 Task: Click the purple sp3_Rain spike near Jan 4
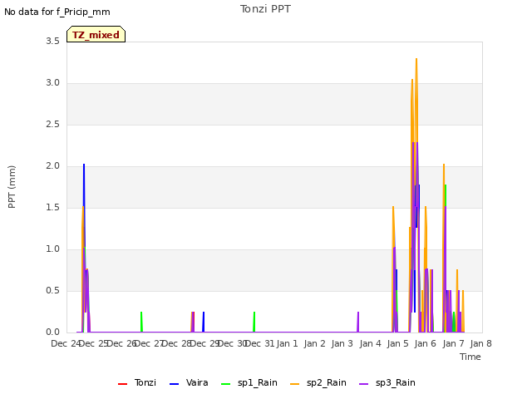[x=358, y=322]
